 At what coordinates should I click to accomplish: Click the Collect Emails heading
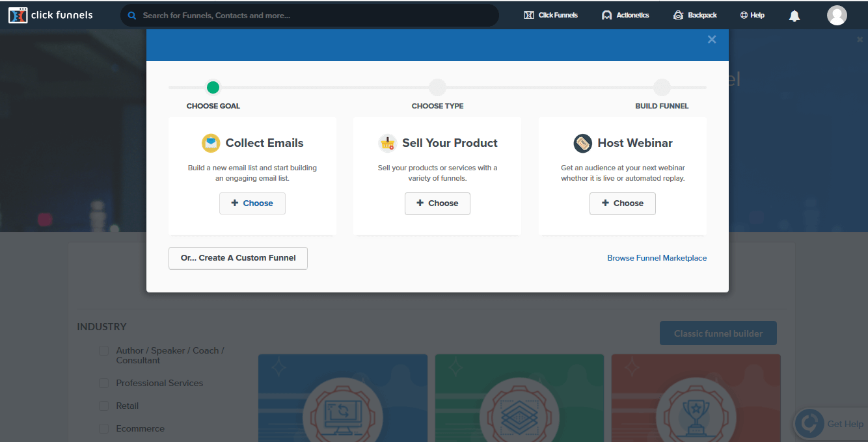(264, 143)
